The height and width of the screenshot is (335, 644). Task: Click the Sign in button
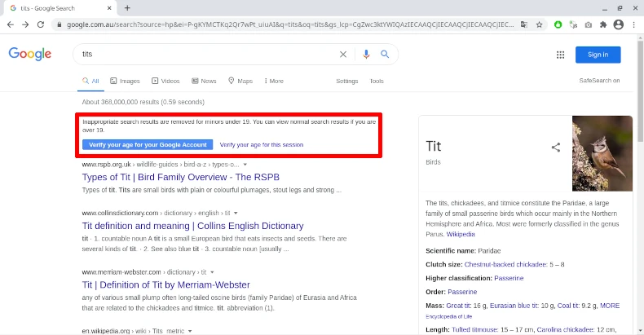click(x=598, y=55)
